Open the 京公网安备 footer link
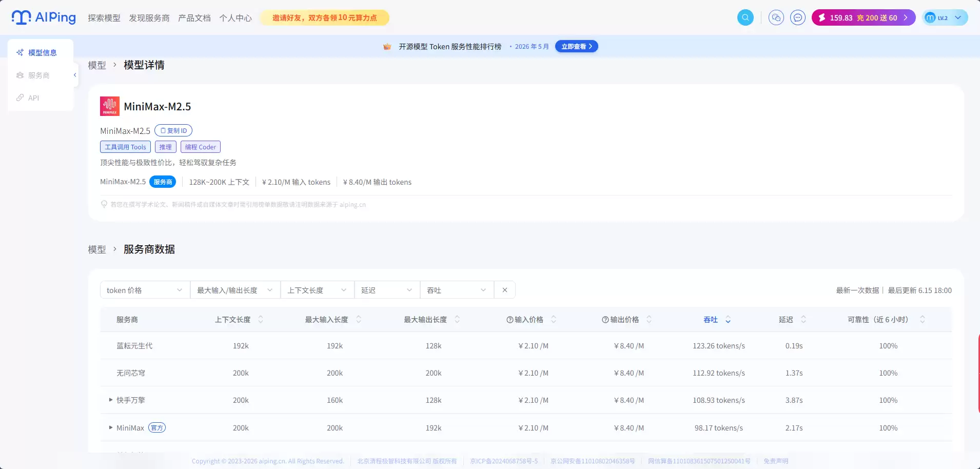Image resolution: width=980 pixels, height=469 pixels. 593,461
